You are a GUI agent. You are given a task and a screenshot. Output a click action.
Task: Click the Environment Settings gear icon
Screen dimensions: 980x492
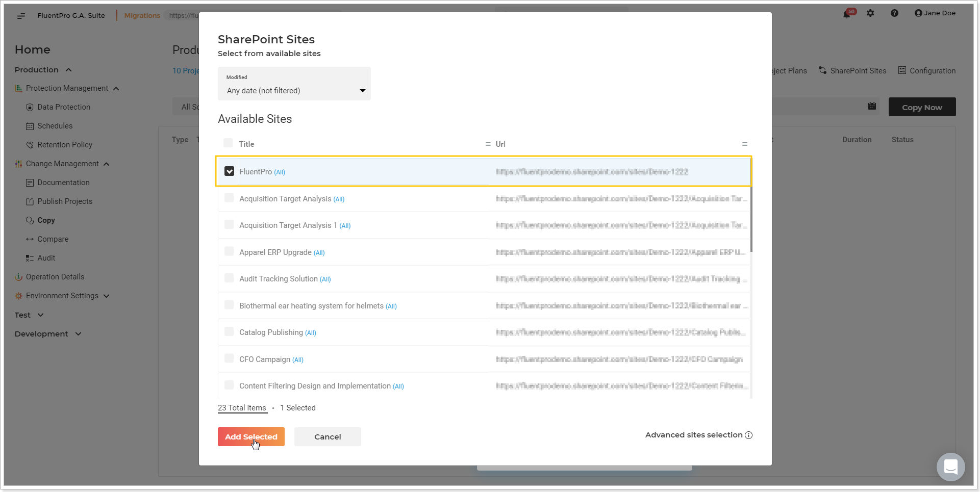(x=19, y=296)
